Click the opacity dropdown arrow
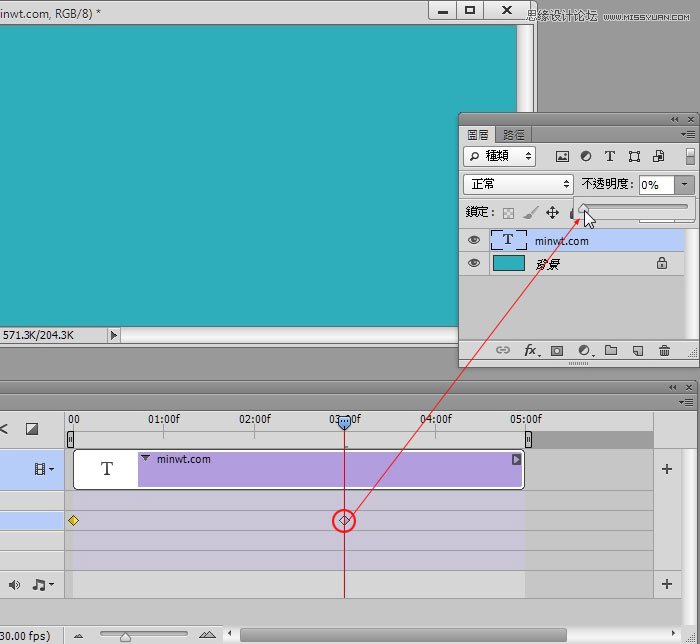This screenshot has height=644, width=700. (684, 184)
